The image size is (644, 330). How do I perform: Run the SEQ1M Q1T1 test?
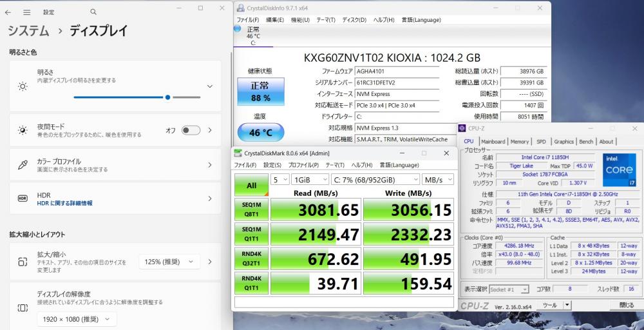251,234
